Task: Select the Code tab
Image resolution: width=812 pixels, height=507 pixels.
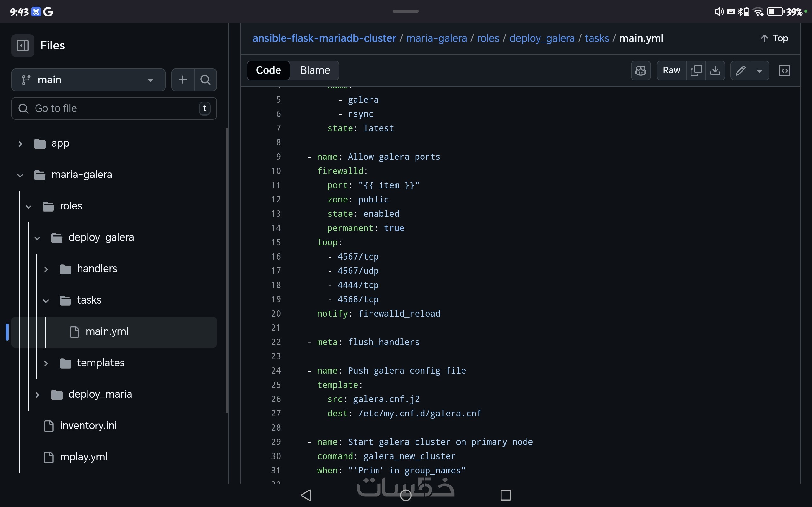Action: pos(268,70)
